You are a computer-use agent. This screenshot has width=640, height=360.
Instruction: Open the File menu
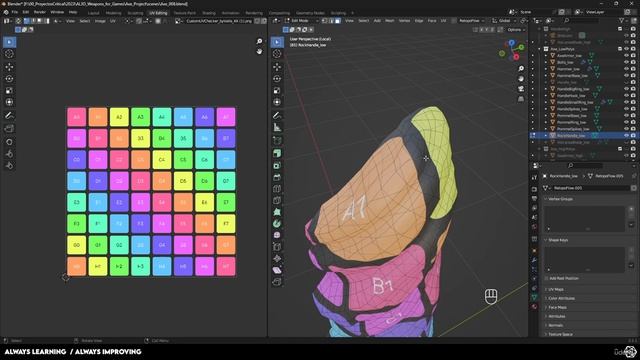15,12
